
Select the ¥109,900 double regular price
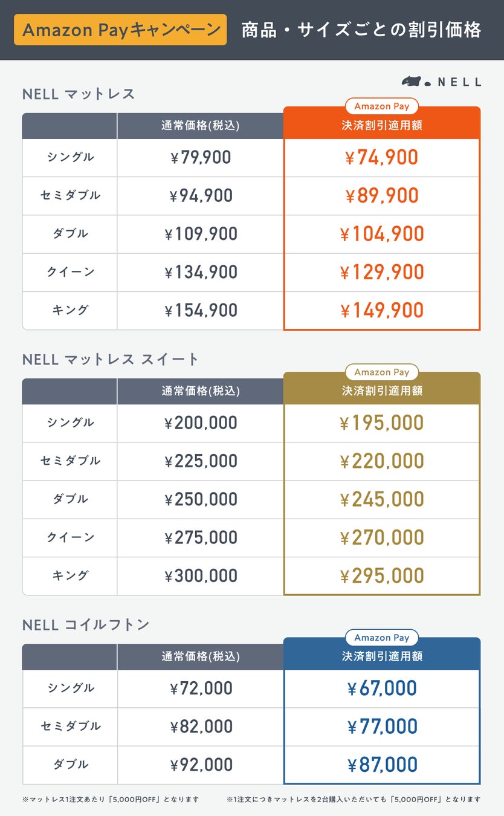[201, 234]
